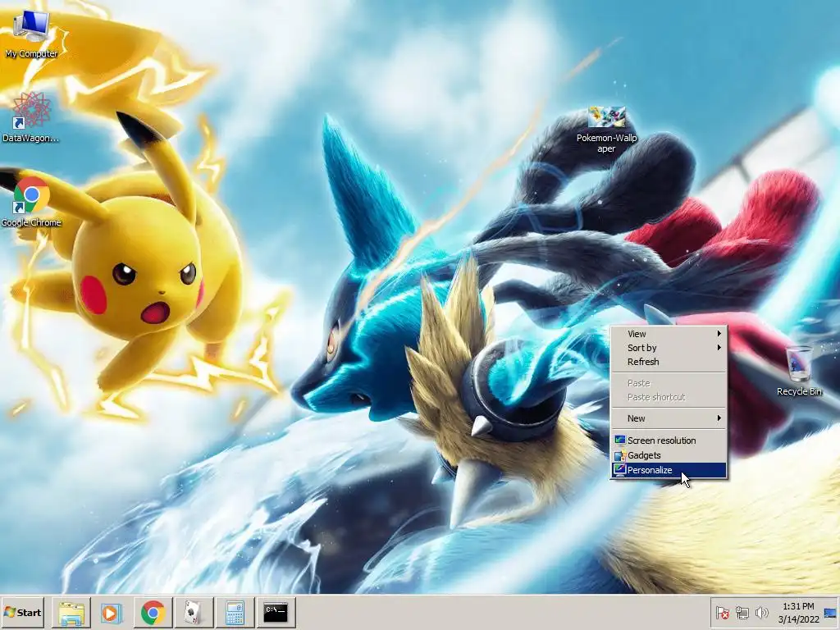Choose Screen resolution in context menu

(669, 441)
